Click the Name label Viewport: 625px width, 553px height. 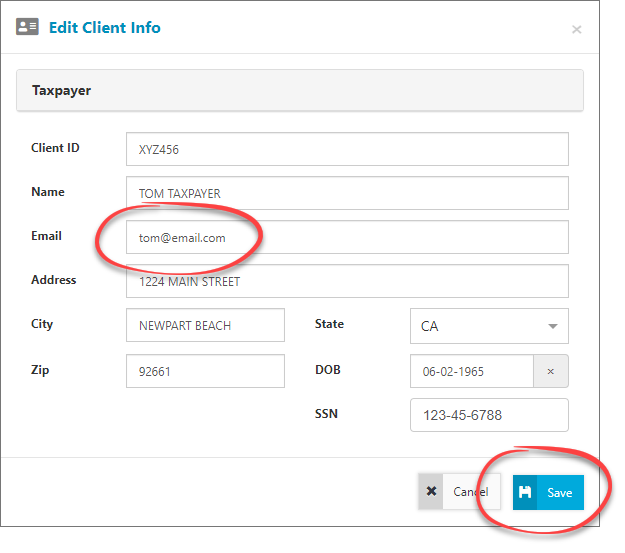coord(48,192)
